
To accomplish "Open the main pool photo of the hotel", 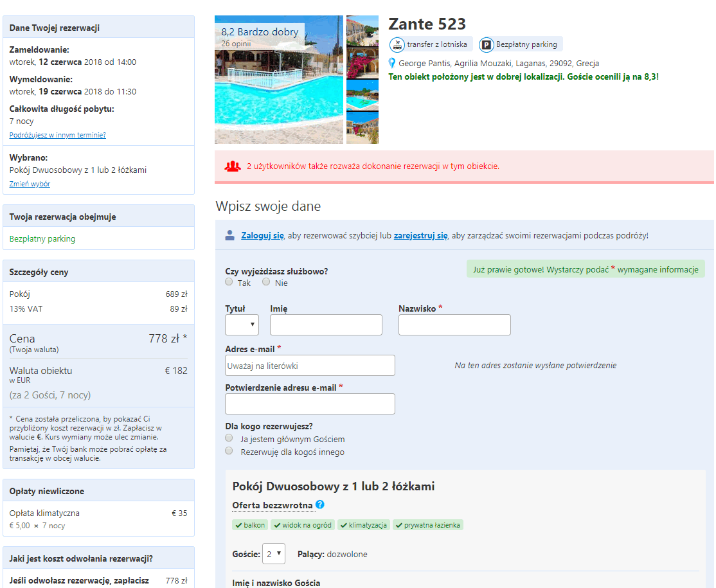I will click(279, 80).
